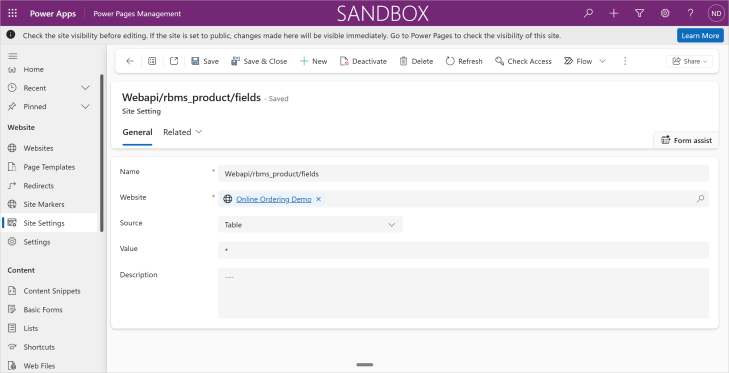
Task: Open the Source dropdown showing Table
Action: point(310,225)
